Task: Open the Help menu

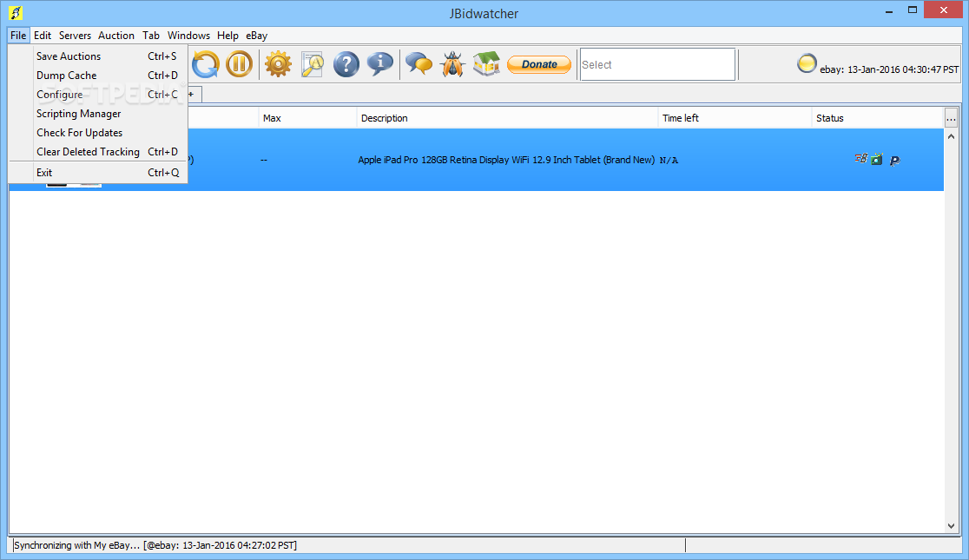Action: click(227, 36)
